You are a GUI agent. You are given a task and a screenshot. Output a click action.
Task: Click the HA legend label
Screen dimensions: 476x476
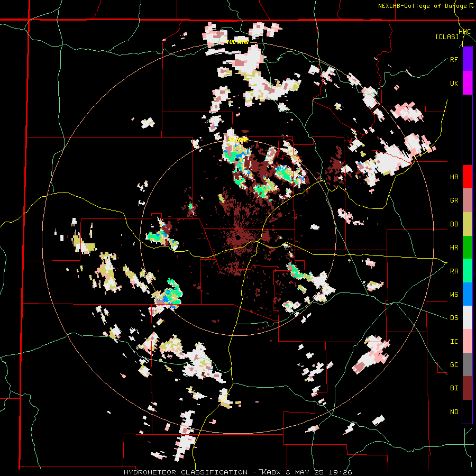[x=454, y=177]
